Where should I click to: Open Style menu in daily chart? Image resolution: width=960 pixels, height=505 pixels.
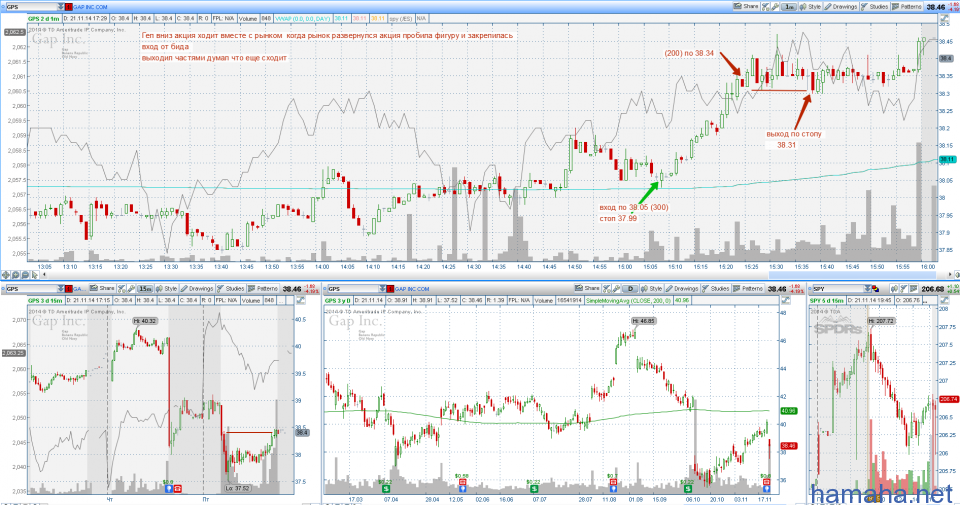pos(651,288)
